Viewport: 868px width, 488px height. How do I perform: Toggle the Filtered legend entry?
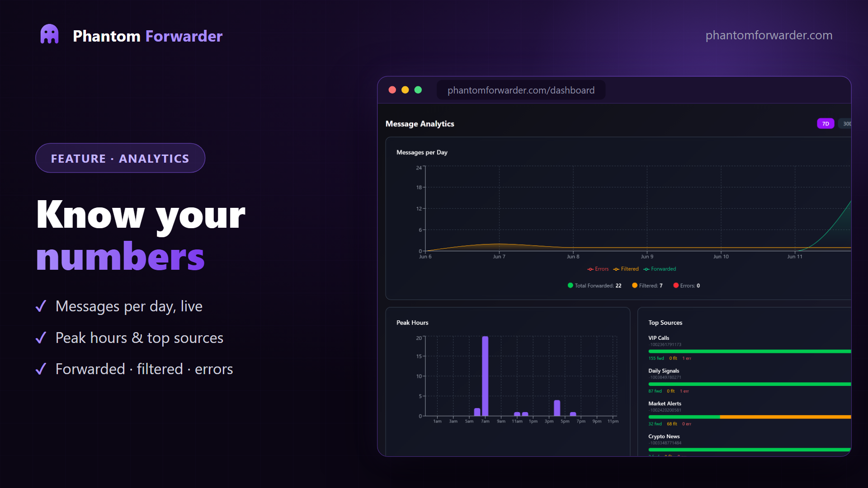click(x=626, y=269)
